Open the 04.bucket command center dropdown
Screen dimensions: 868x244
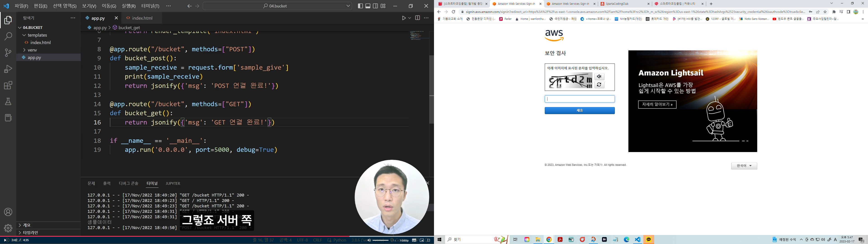(x=348, y=6)
